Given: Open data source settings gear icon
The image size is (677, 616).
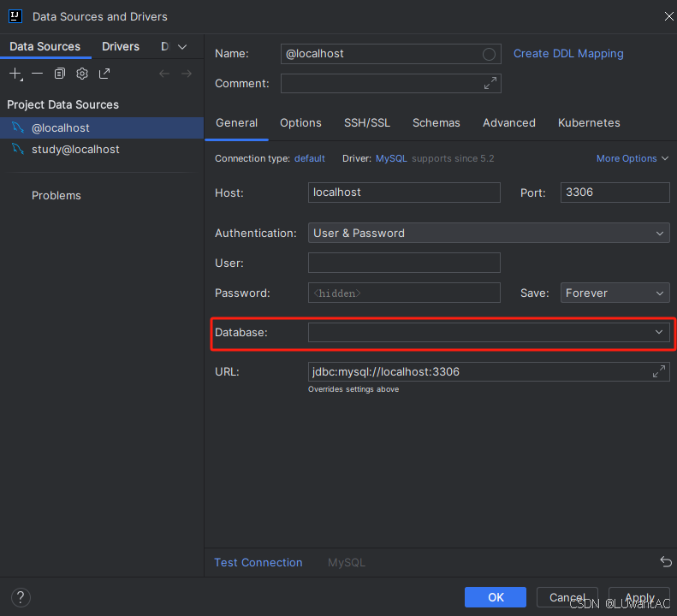Looking at the screenshot, I should pyautogui.click(x=82, y=74).
